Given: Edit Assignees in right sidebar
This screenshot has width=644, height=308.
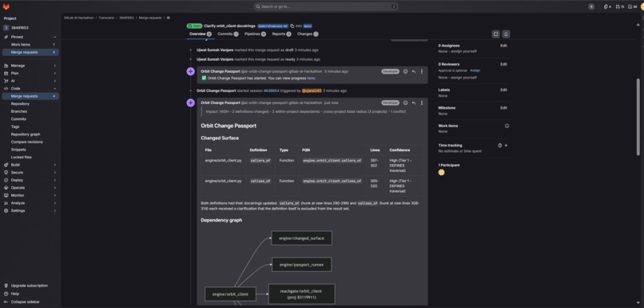Looking at the screenshot, I should [x=503, y=46].
